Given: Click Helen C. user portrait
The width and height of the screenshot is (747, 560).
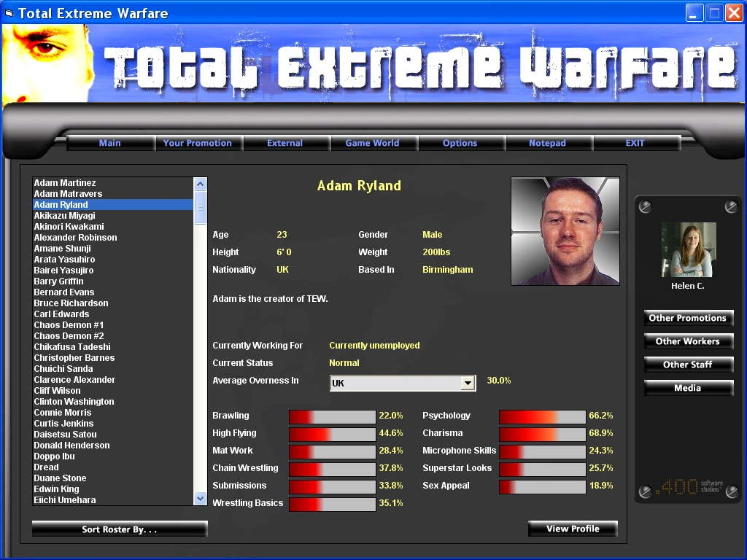Looking at the screenshot, I should coord(688,249).
